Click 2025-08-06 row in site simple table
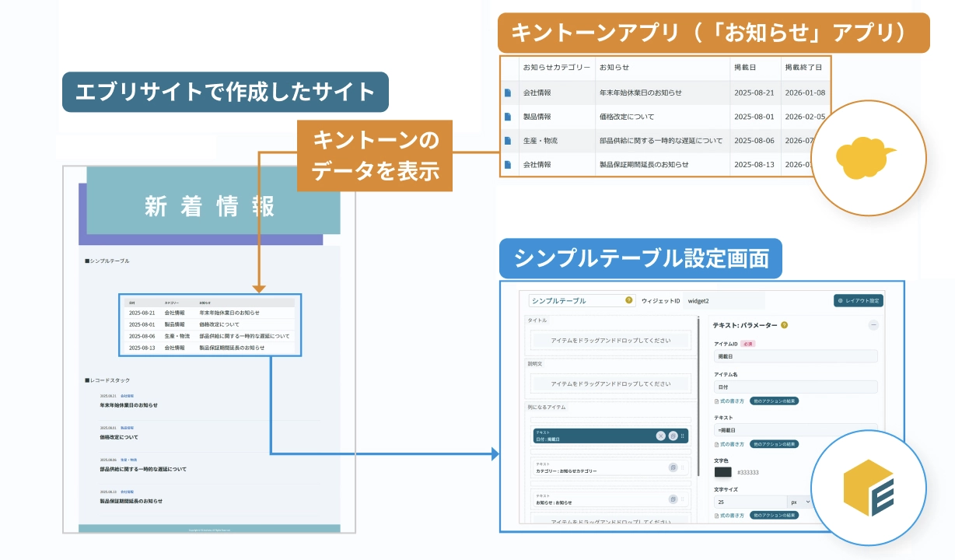This screenshot has height=560, width=955. coord(209,336)
